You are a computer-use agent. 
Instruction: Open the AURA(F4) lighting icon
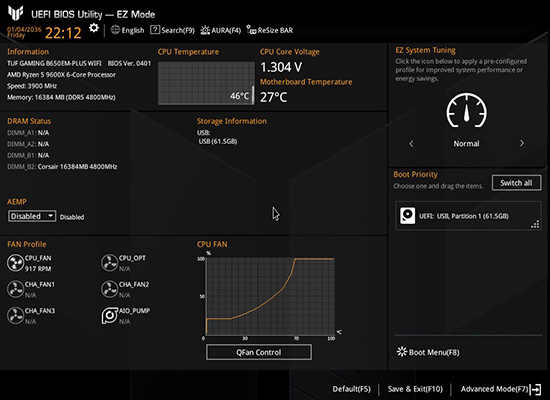click(x=205, y=30)
